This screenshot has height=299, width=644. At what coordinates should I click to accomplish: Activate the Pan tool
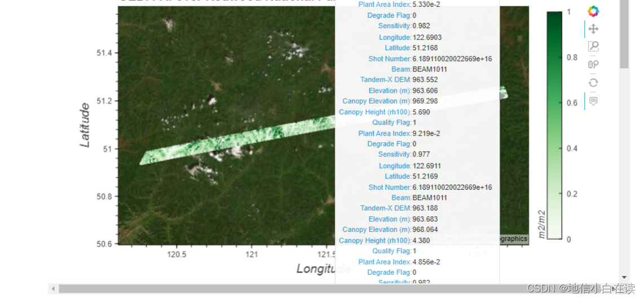click(x=593, y=29)
